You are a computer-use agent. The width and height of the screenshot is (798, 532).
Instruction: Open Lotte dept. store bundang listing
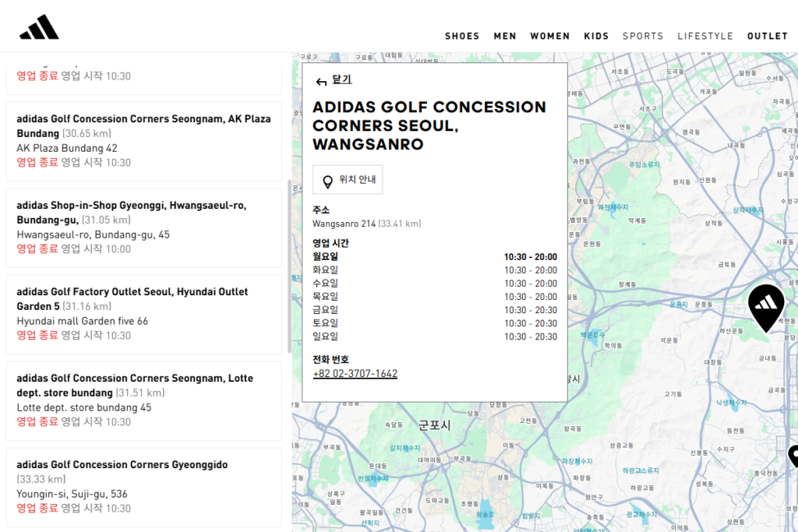point(144,400)
